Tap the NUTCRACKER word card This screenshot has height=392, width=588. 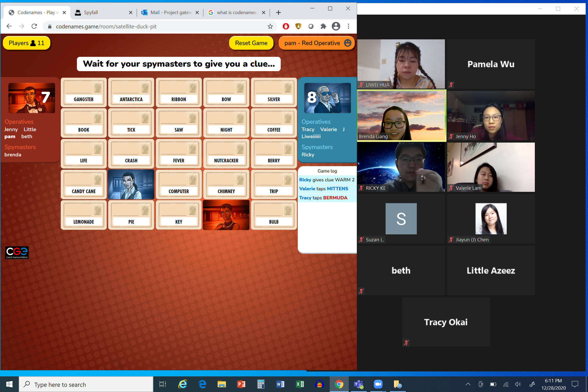(x=226, y=154)
